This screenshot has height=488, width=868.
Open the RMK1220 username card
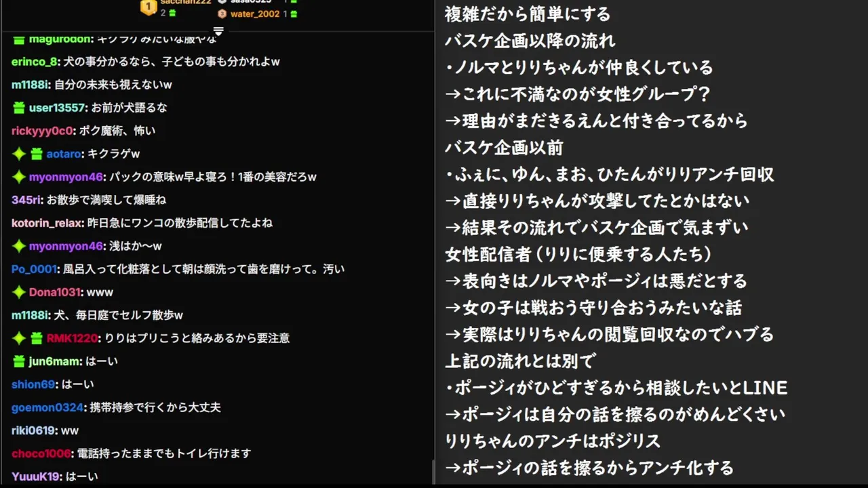[72, 338]
